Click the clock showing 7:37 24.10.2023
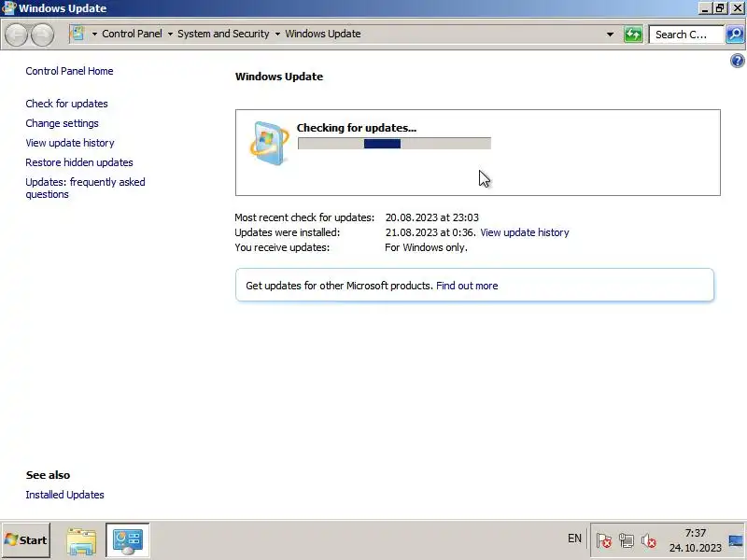Screen dimensions: 747x560 695,540
